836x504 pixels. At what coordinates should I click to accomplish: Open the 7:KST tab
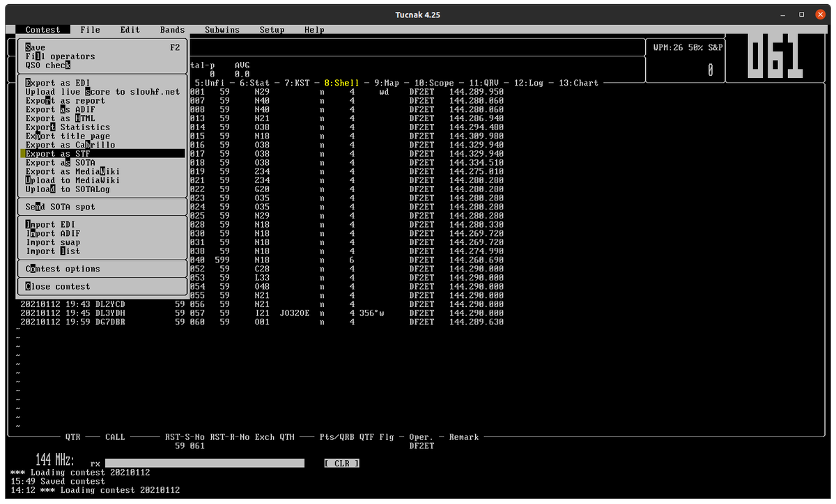click(x=297, y=83)
